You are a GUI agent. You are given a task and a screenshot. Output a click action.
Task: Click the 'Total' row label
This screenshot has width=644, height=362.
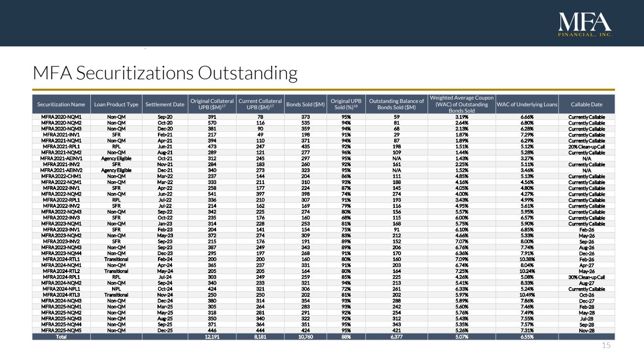61,337
